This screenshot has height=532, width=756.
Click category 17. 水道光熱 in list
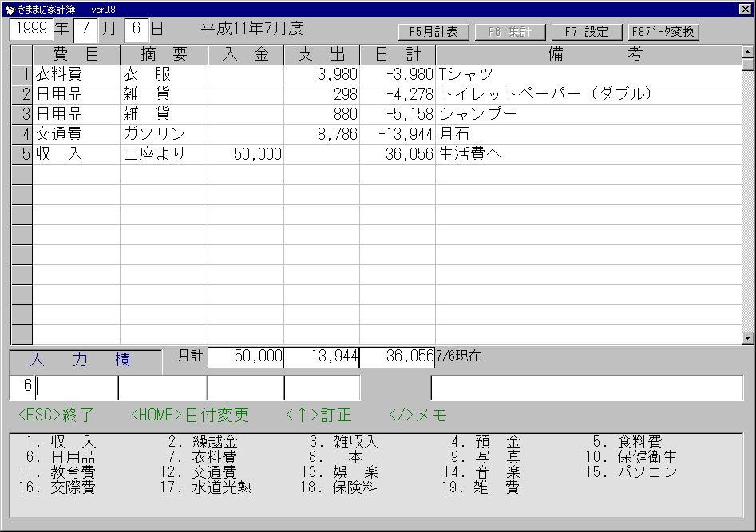[x=206, y=487]
